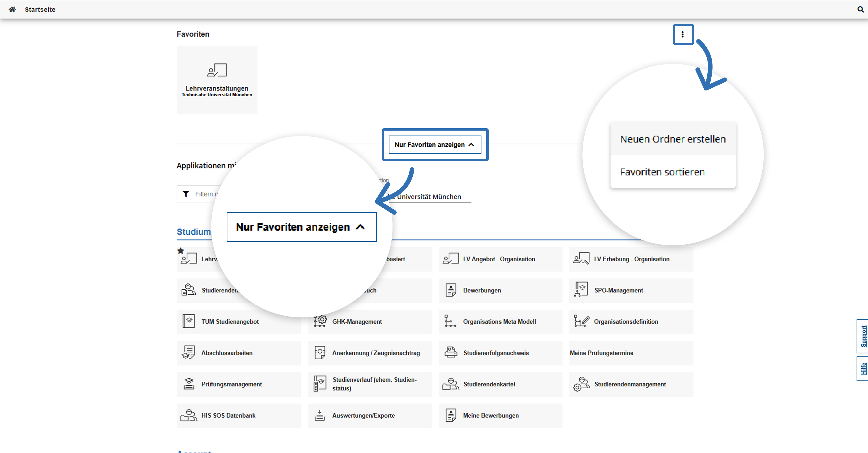Image resolution: width=868 pixels, height=453 pixels.
Task: Open the search magnifier icon
Action: coord(860,10)
